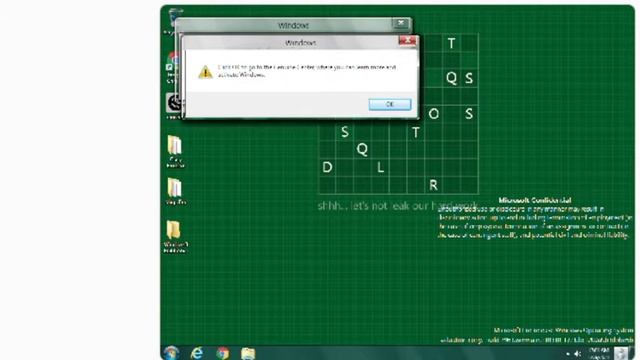Open the Start orb menu
The height and width of the screenshot is (360, 640).
[171, 353]
